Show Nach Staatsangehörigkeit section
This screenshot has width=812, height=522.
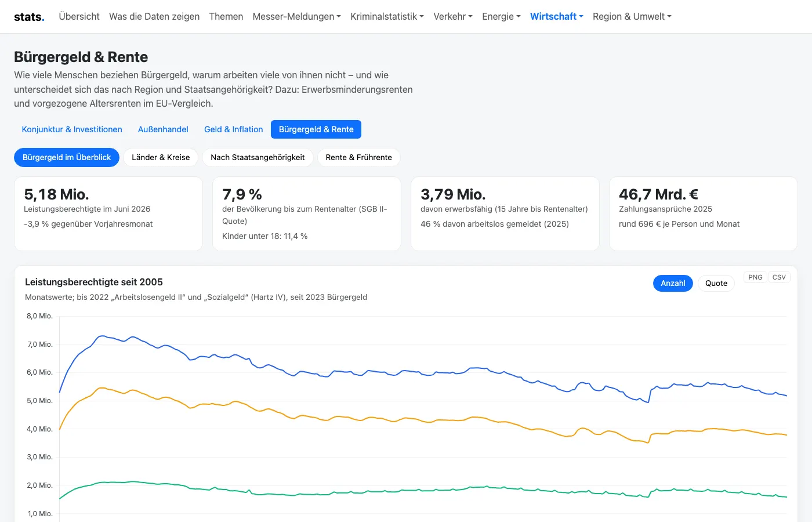258,158
